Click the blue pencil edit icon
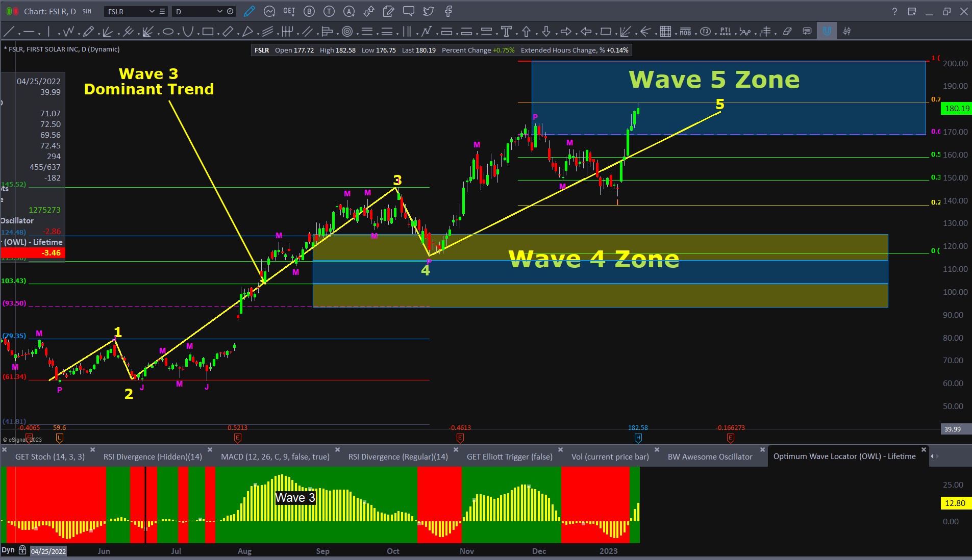This screenshot has height=560, width=972. coord(249,11)
